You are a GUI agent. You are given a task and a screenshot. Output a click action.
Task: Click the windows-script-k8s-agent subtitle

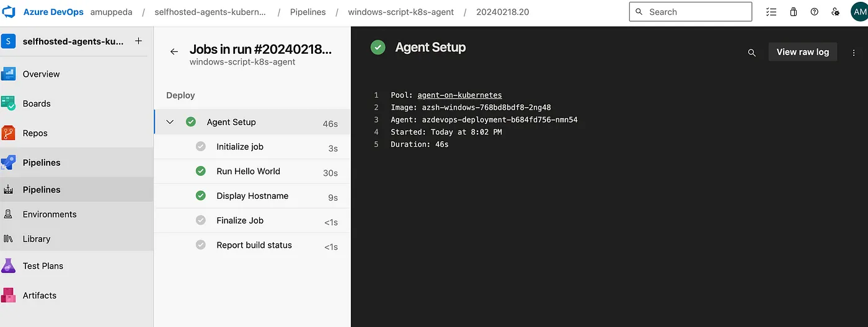[242, 62]
